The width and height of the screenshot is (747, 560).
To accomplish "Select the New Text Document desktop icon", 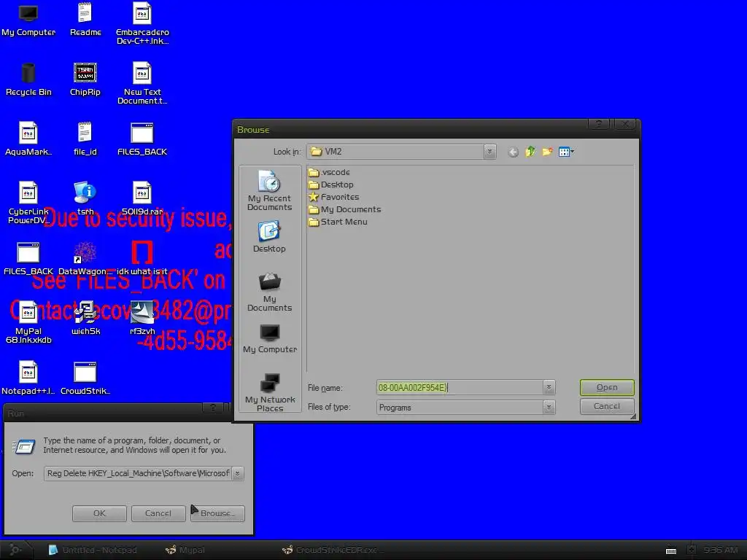I will click(142, 84).
